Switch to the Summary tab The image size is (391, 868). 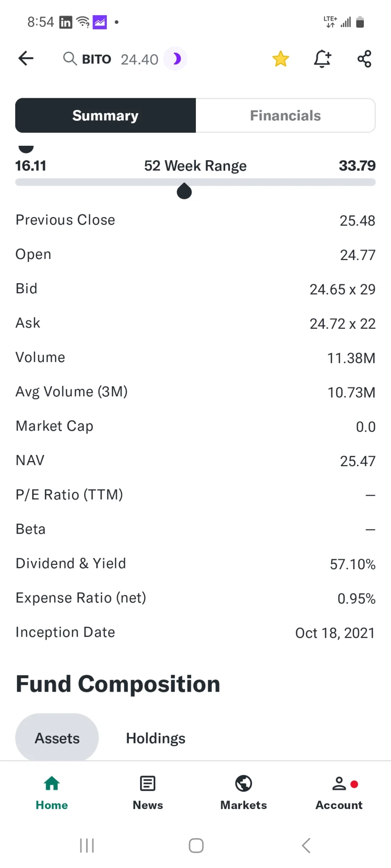point(106,116)
